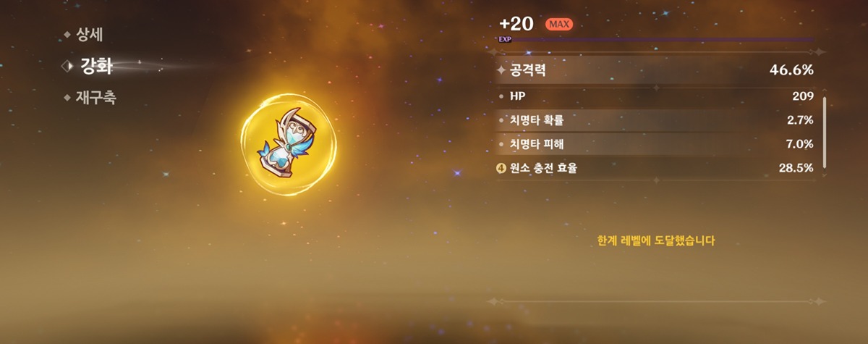Click the diamond icon beside 강화
This screenshot has height=344, width=868.
click(x=67, y=66)
